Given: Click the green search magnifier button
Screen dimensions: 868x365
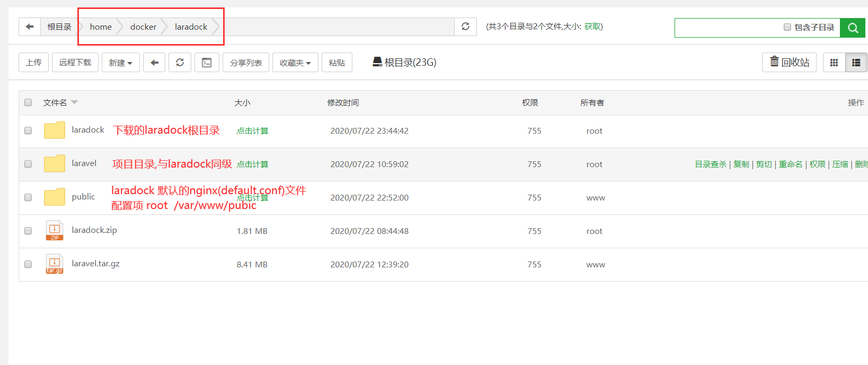Looking at the screenshot, I should pos(853,28).
